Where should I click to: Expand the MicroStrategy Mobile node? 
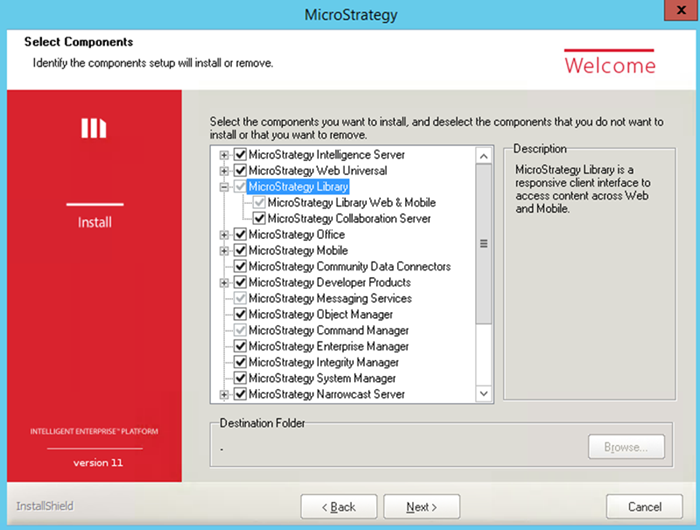pos(224,251)
